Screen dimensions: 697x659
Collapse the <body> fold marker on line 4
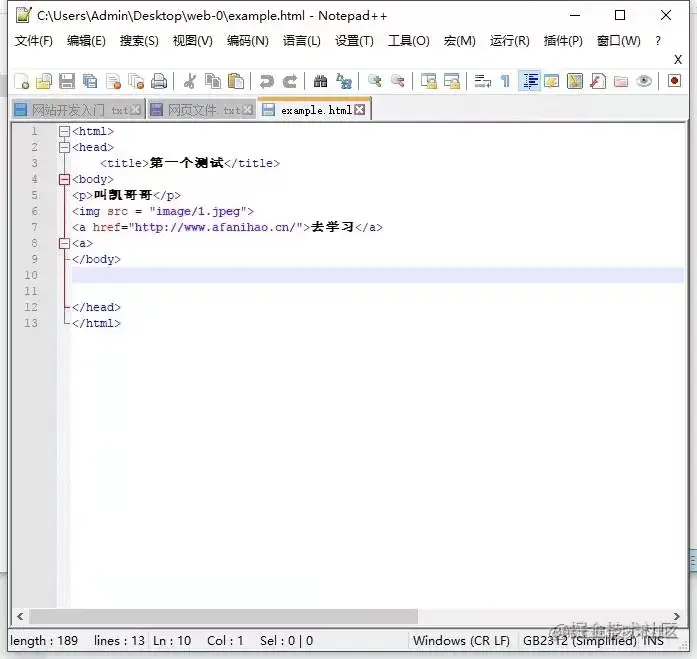[64, 179]
